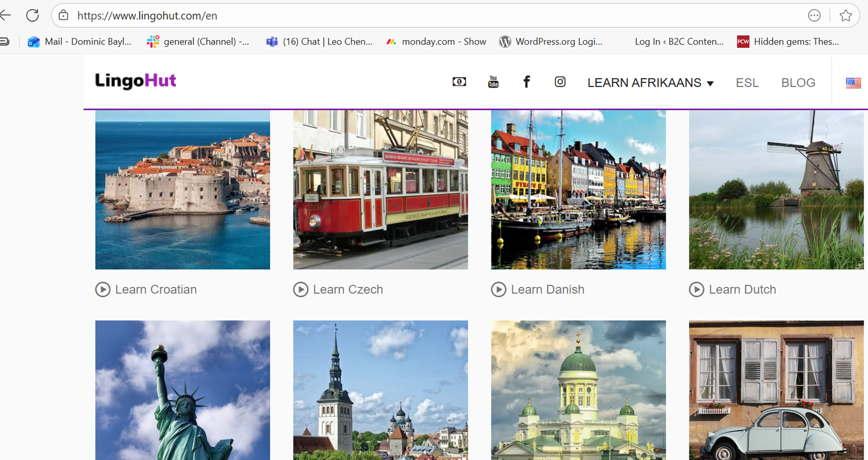Open LingoHut's Facebook page icon
868x460 pixels.
tap(526, 82)
